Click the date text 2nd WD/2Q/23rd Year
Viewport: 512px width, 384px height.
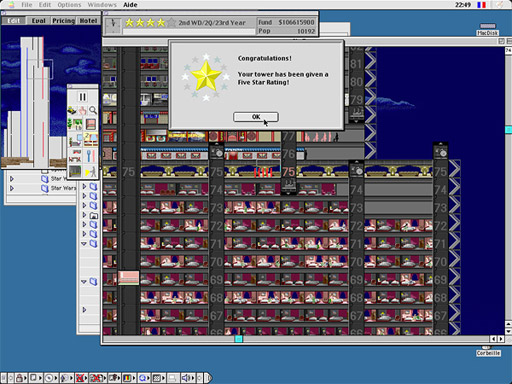[x=212, y=23]
